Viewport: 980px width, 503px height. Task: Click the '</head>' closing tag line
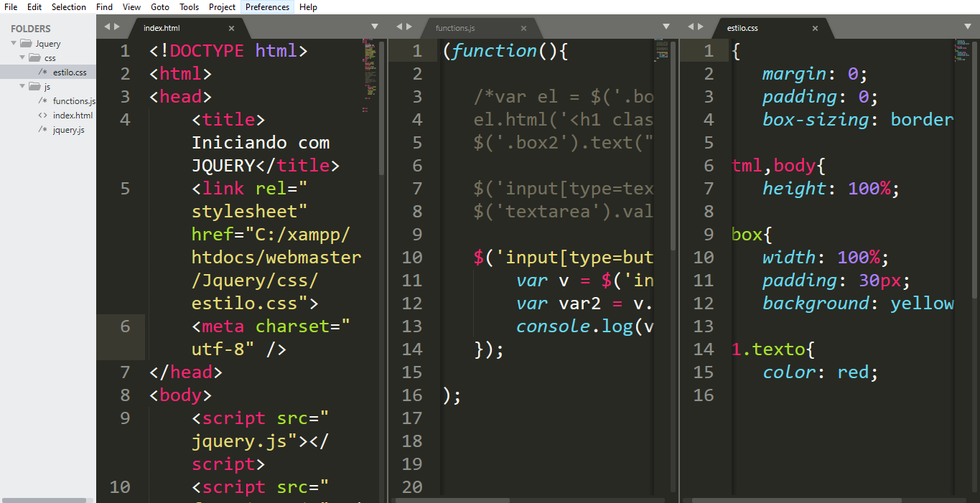coord(185,372)
